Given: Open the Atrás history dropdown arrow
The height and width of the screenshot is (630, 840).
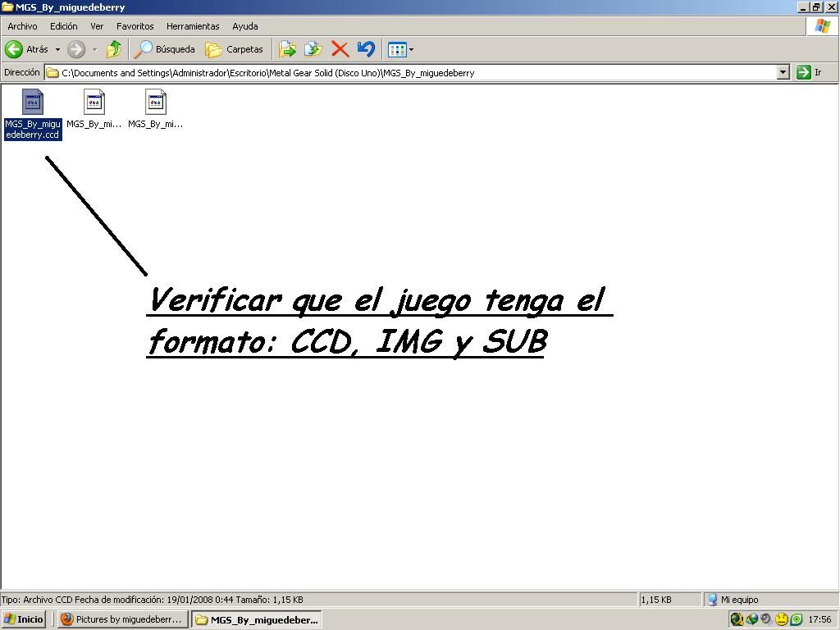Looking at the screenshot, I should [58, 49].
